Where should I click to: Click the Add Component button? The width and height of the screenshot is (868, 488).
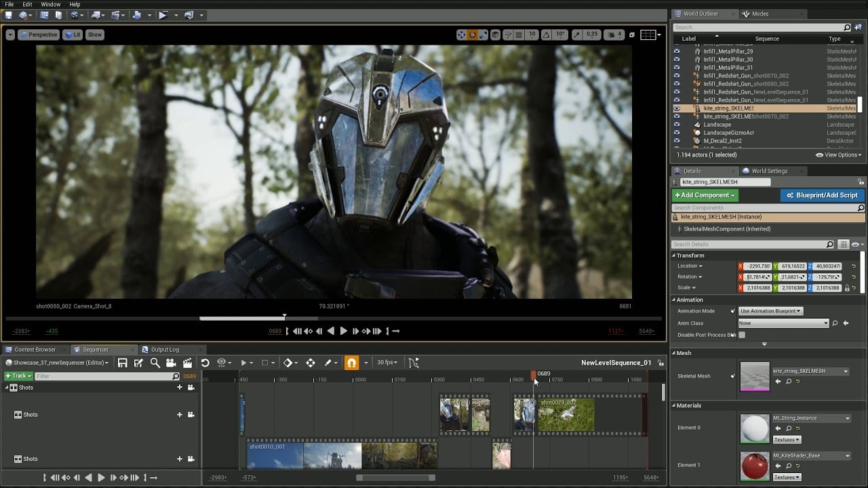coord(705,195)
